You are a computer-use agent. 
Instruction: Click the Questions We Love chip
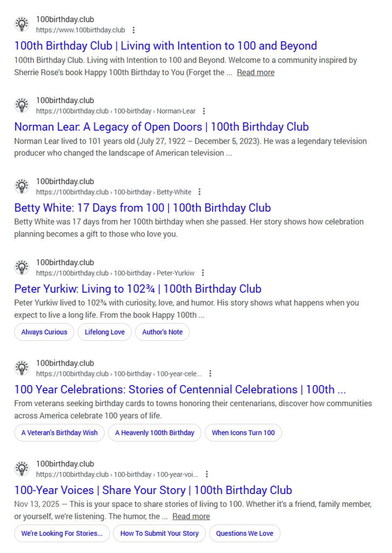[245, 534]
